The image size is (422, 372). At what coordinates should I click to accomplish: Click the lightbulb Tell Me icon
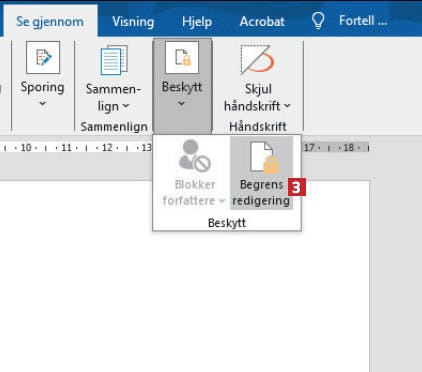pos(318,20)
